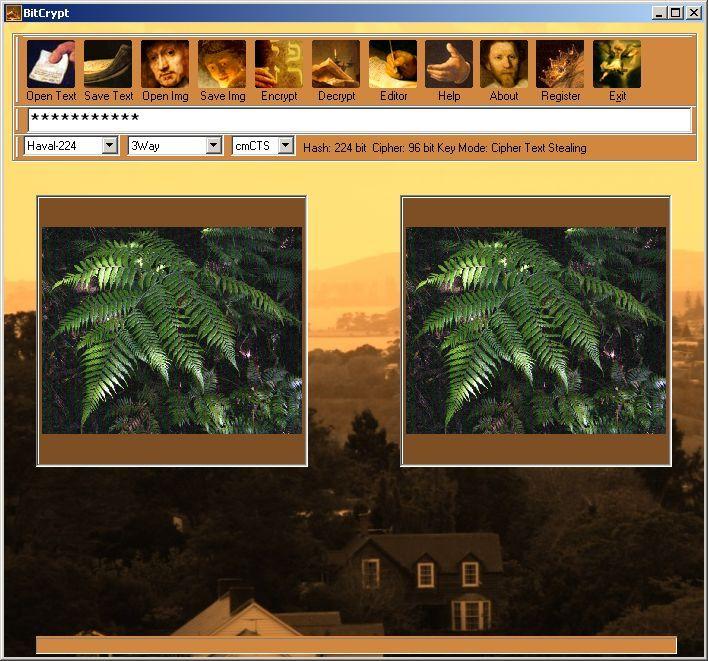Click the masked password input field
Screen dimensions: 708x661
click(x=358, y=119)
